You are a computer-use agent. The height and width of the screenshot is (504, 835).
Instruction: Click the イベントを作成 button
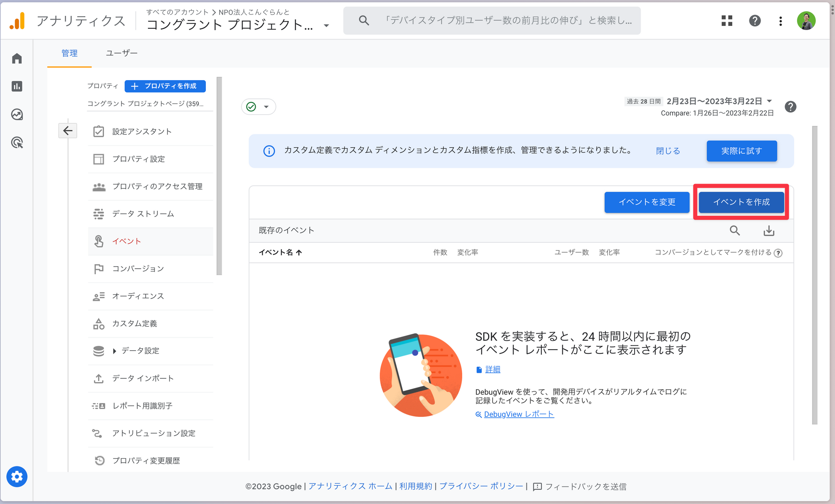tap(741, 202)
